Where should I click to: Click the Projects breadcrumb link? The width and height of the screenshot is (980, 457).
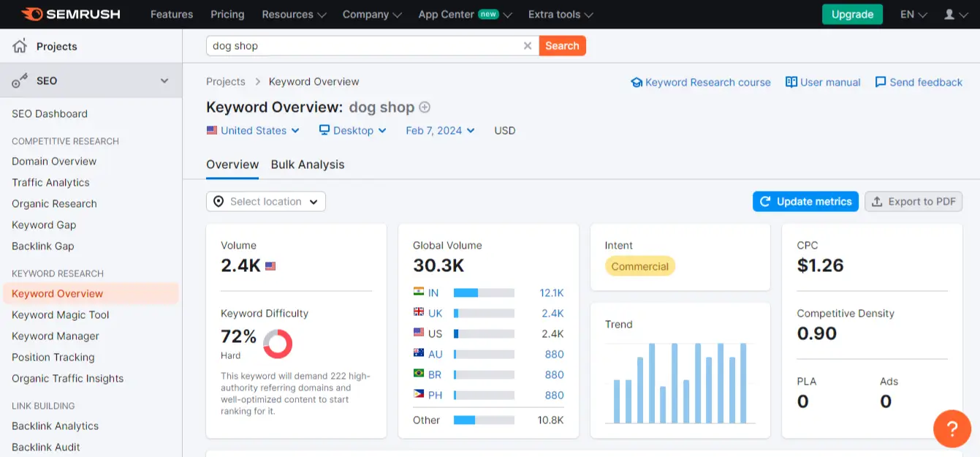[226, 81]
